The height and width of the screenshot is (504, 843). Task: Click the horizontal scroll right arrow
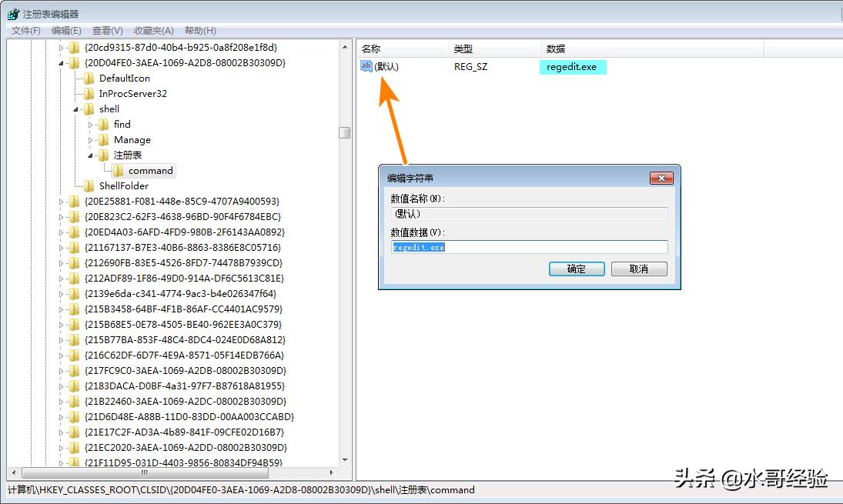(332, 472)
